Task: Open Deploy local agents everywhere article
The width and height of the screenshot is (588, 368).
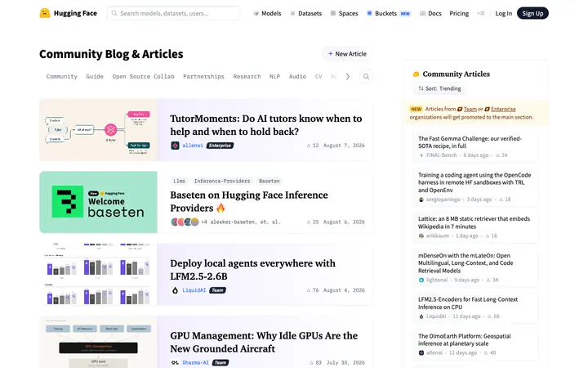Action: coord(252,270)
